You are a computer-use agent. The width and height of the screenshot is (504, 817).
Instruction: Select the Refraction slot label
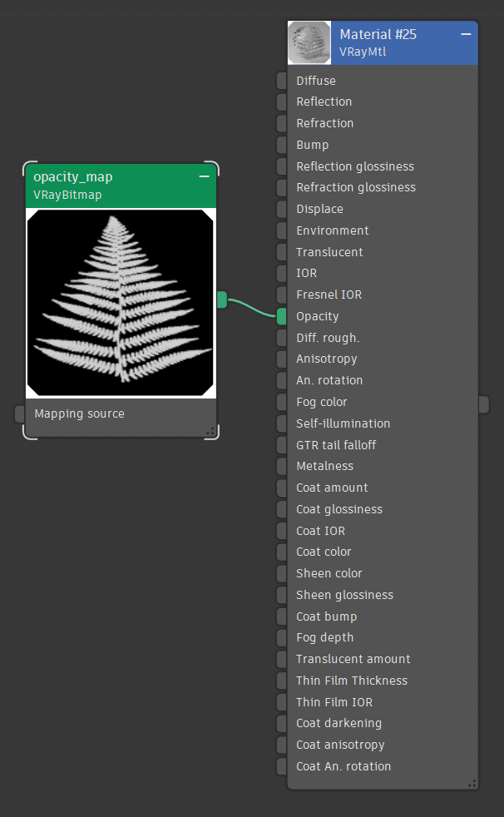pos(324,123)
